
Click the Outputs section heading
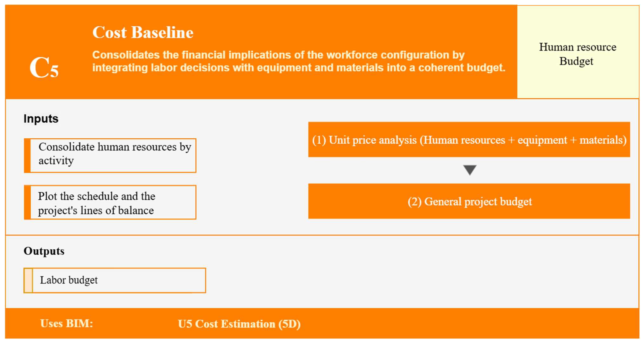coord(44,251)
